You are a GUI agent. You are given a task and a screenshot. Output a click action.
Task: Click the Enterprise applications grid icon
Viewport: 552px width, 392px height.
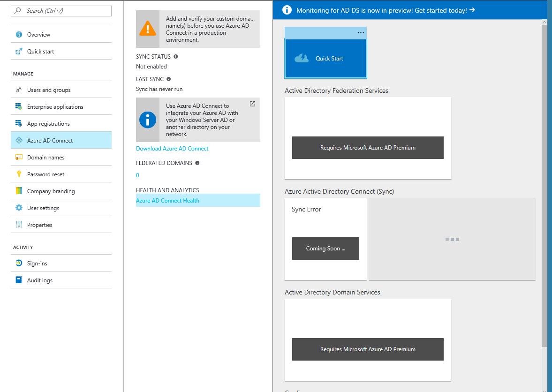tap(19, 107)
